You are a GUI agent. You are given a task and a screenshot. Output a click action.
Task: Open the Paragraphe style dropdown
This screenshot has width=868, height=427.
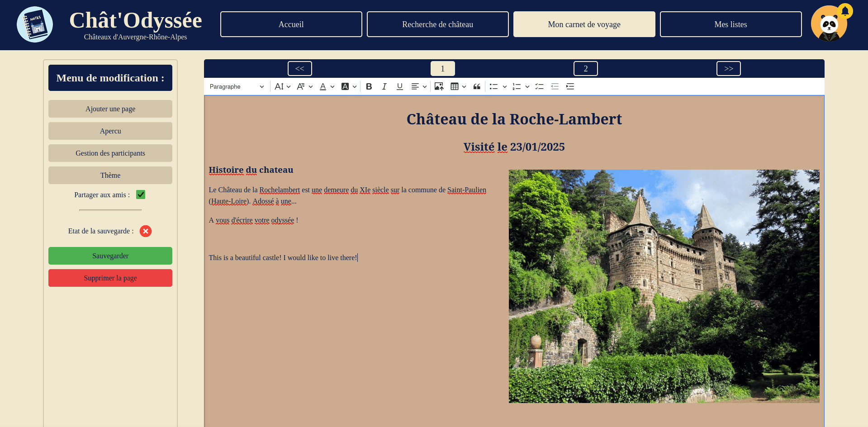(x=237, y=86)
